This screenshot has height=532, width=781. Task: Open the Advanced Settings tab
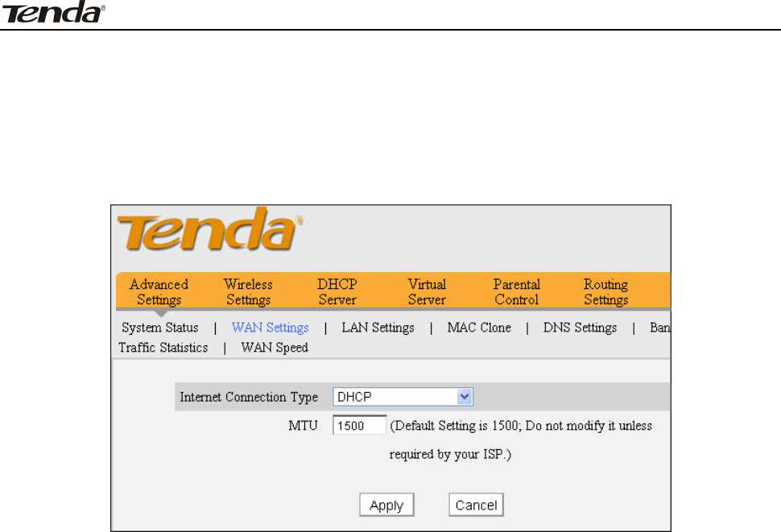[159, 291]
